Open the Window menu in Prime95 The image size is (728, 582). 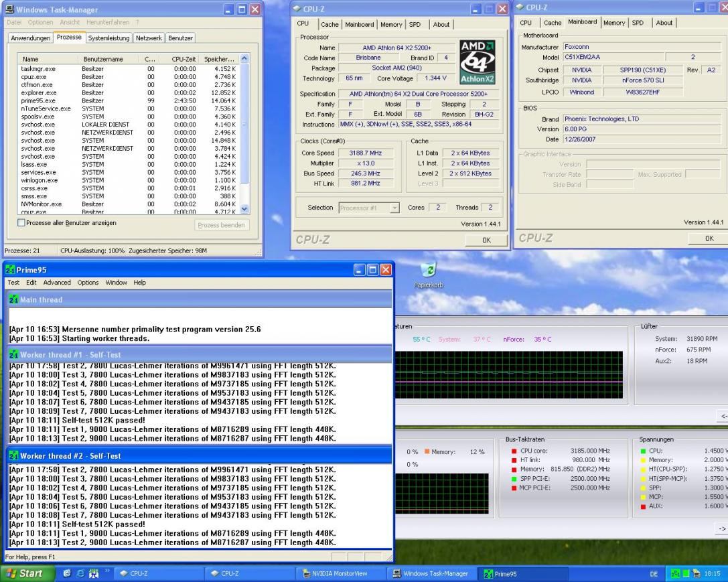(116, 282)
